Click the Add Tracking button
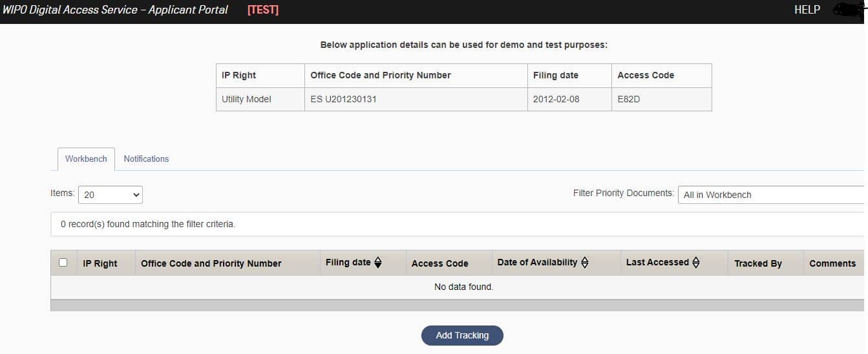868x354 pixels. point(462,335)
